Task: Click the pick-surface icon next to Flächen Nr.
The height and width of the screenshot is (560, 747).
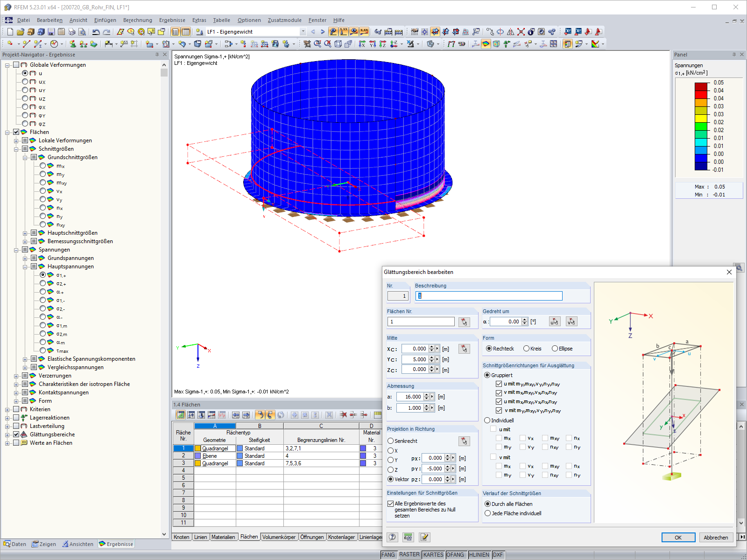Action: (464, 322)
